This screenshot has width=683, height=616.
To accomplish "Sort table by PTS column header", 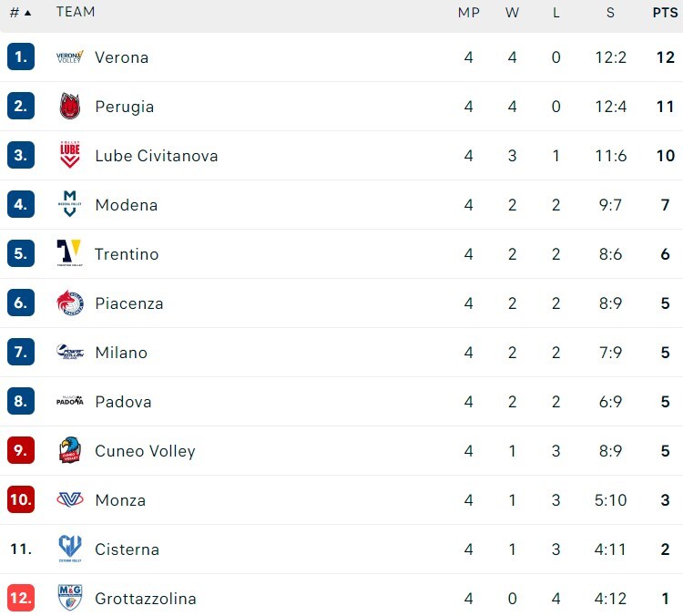I will pyautogui.click(x=665, y=13).
